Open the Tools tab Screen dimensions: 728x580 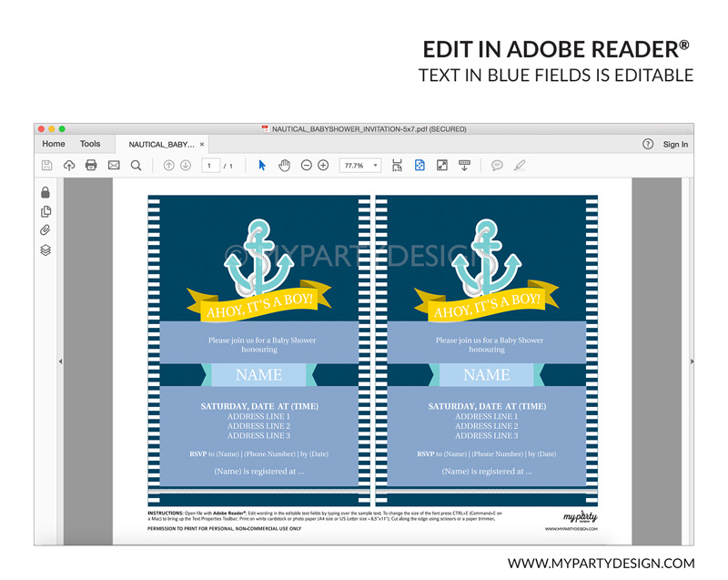[x=90, y=144]
